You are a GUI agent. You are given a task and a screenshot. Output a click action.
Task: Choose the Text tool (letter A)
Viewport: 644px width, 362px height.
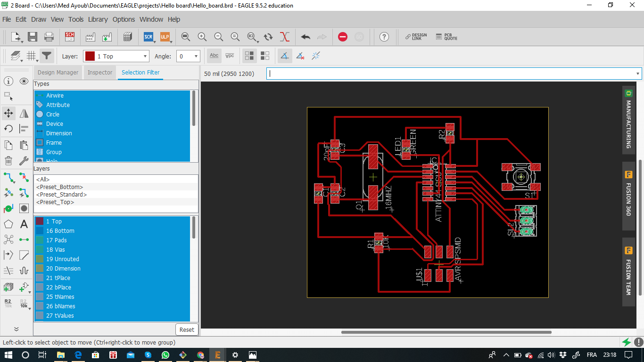point(24,224)
